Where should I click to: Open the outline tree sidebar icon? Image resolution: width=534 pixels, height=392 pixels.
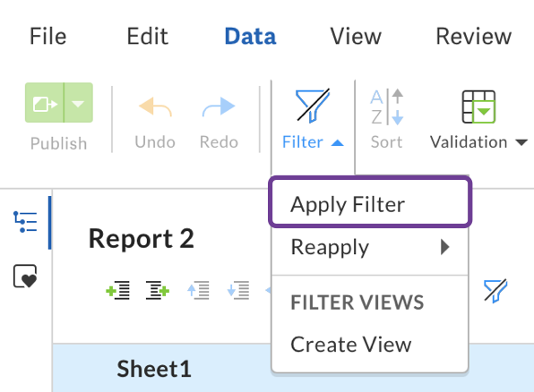(25, 222)
